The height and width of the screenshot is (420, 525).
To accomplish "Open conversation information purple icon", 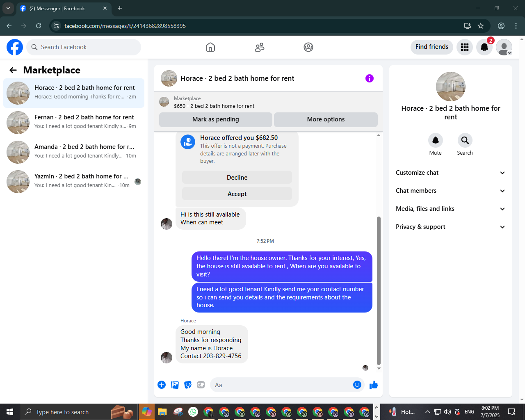I will (370, 78).
